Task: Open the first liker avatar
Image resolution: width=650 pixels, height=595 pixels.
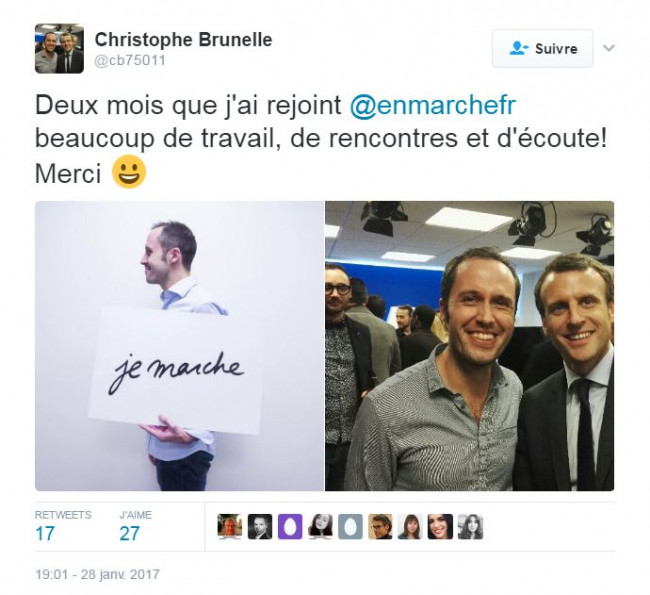Action: [x=230, y=527]
